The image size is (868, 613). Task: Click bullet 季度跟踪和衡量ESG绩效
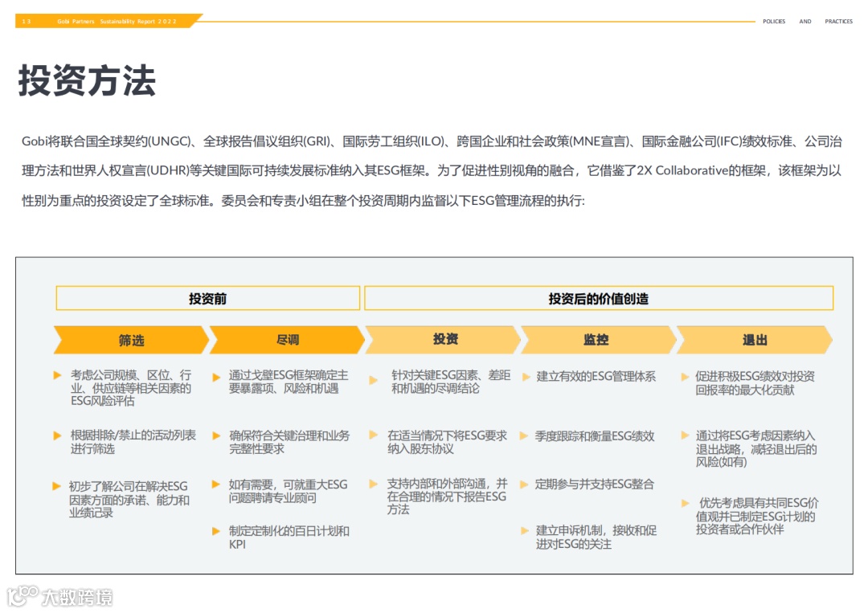595,436
